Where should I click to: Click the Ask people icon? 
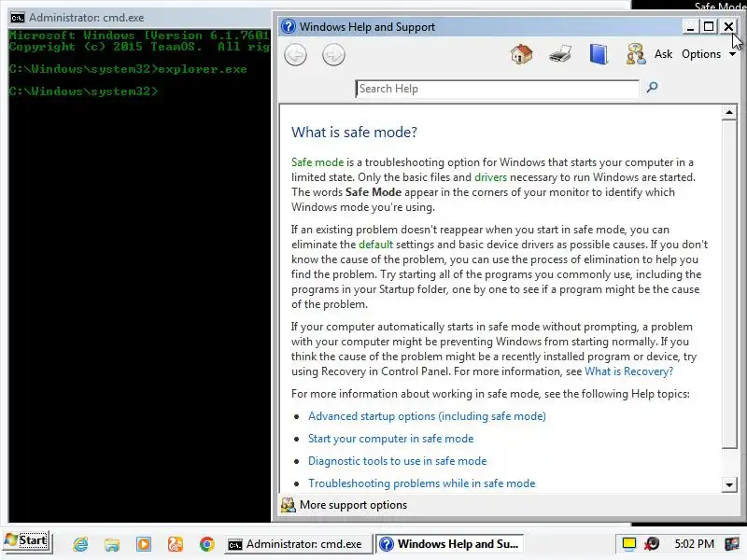coord(636,54)
